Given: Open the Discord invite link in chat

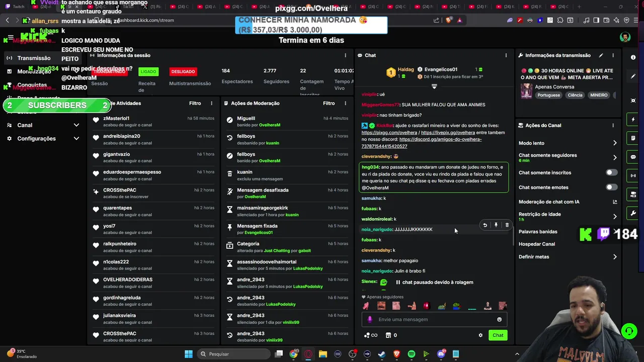Looking at the screenshot, I should point(421,143).
